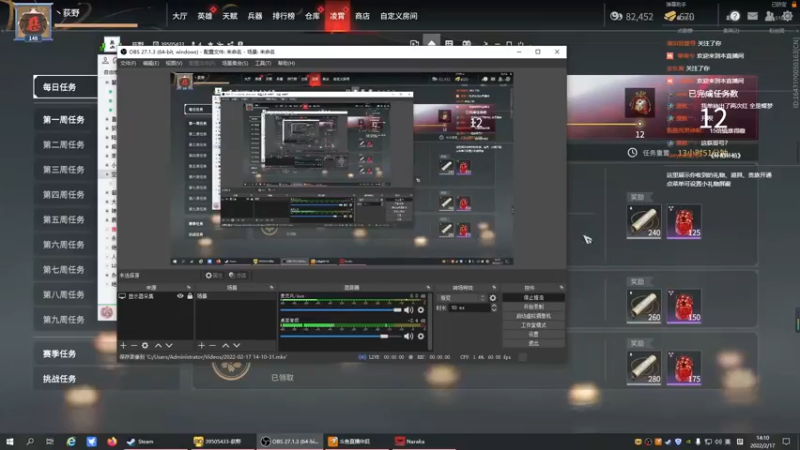Pop out the sources dock icon
800x450 pixels.
(188, 288)
